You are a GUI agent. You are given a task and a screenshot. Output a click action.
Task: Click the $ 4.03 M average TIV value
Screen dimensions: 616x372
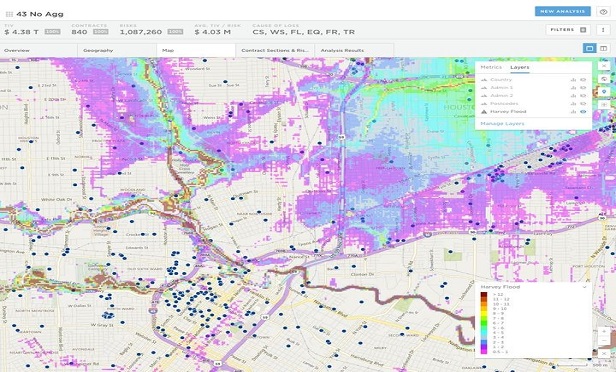pos(213,32)
